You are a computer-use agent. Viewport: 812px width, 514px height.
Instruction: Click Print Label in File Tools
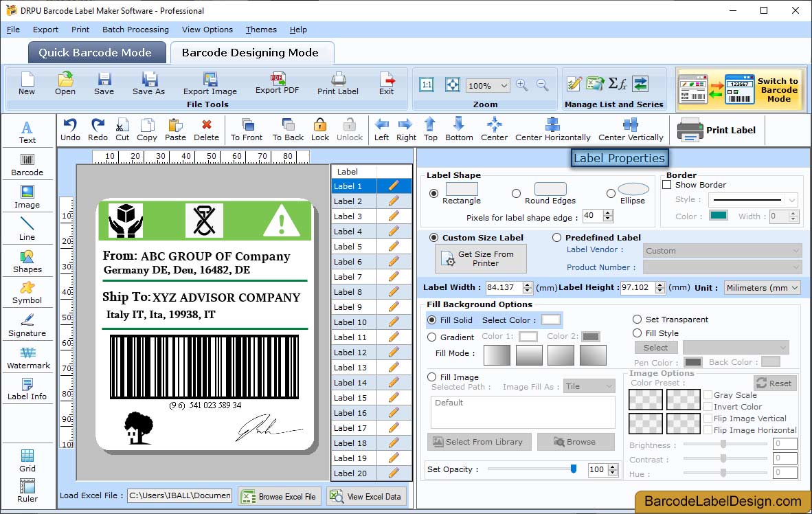click(x=338, y=83)
